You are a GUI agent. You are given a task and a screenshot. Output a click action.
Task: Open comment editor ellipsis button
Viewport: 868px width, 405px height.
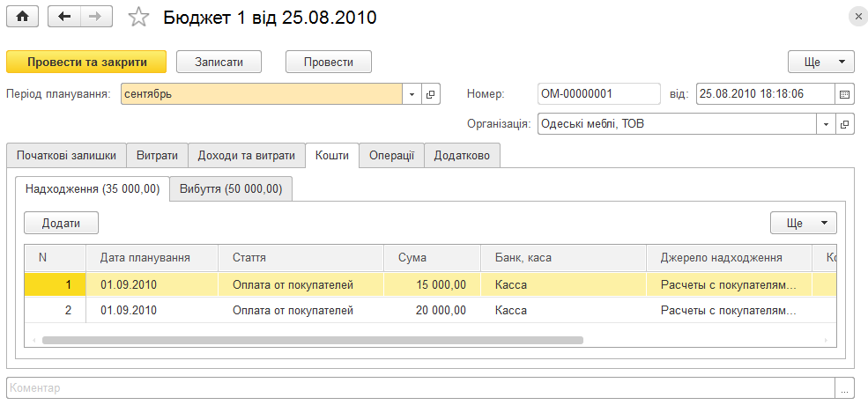tap(844, 388)
